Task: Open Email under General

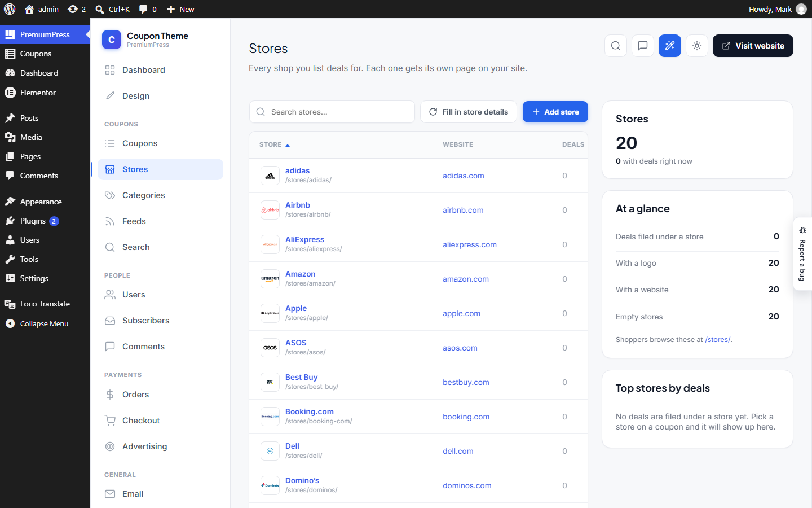Action: pos(160,494)
